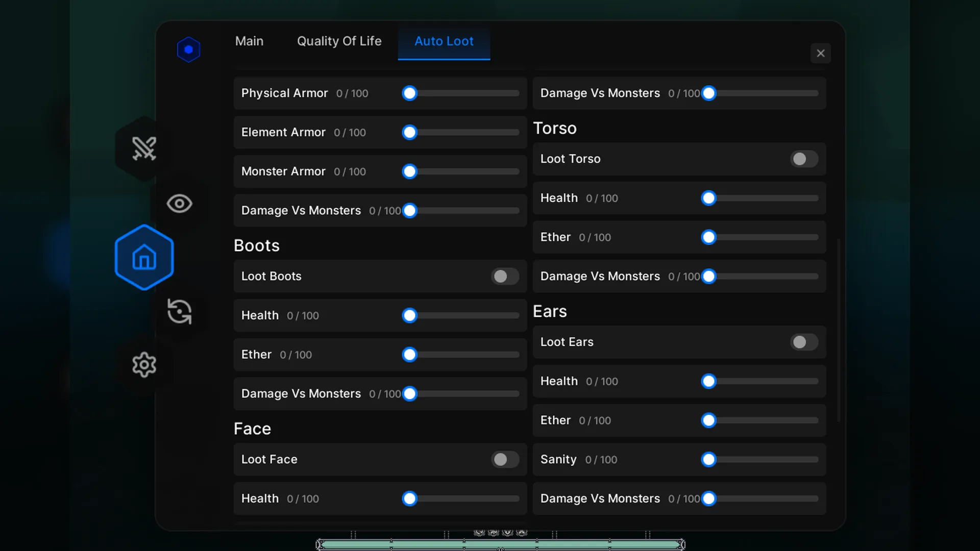Open the circular refresh arrows section
This screenshot has width=980, height=551.
coord(179,311)
